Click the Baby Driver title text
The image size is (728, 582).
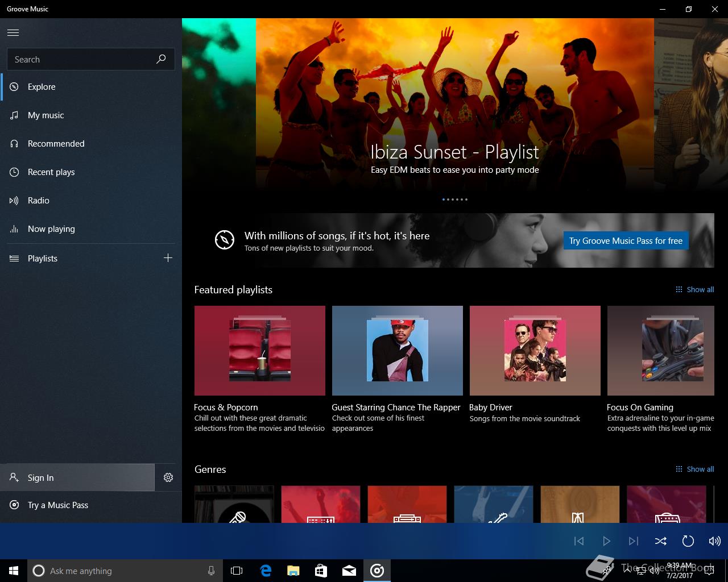point(491,408)
